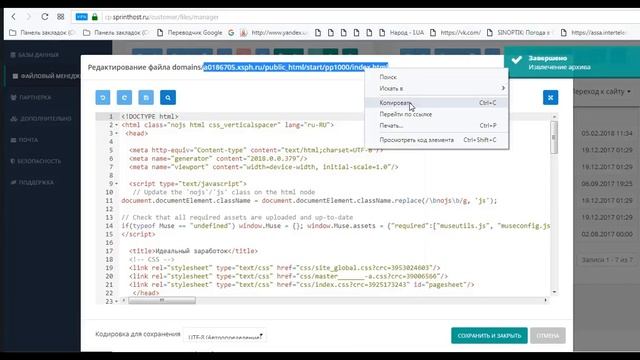Click the title line on code line 17
The width and height of the screenshot is (640, 360).
tap(193, 251)
